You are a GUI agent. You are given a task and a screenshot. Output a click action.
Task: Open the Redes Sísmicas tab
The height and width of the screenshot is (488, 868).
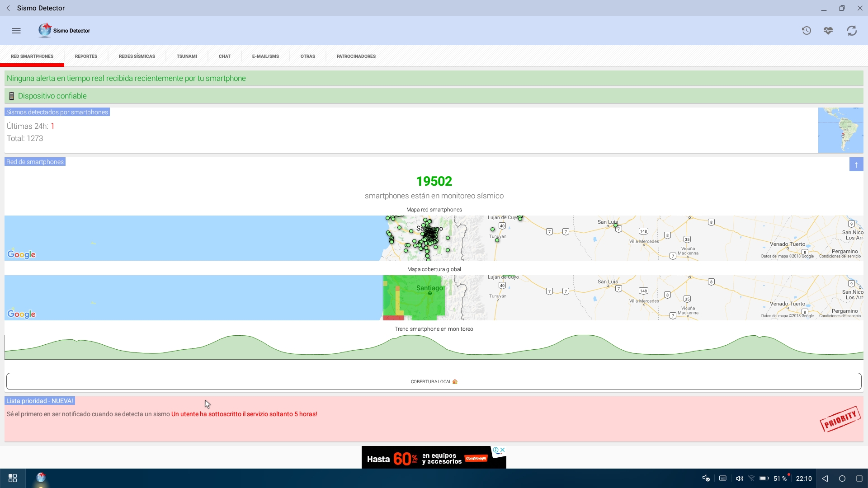(137, 56)
